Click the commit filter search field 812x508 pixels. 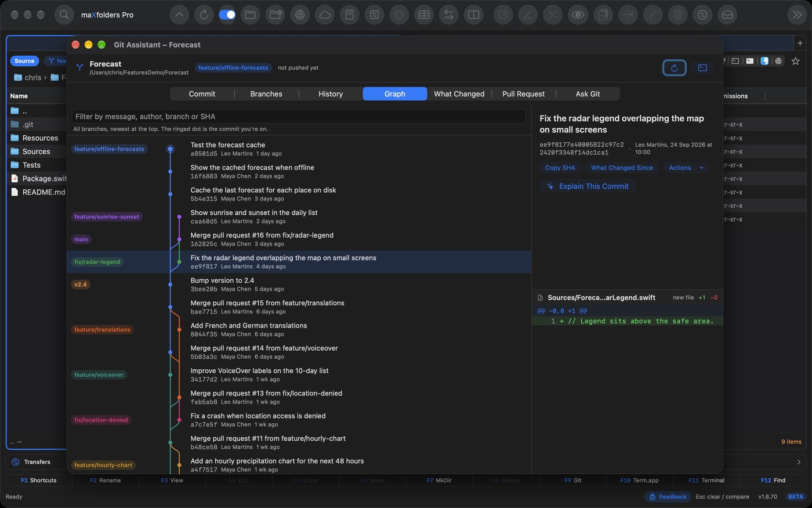[x=299, y=117]
